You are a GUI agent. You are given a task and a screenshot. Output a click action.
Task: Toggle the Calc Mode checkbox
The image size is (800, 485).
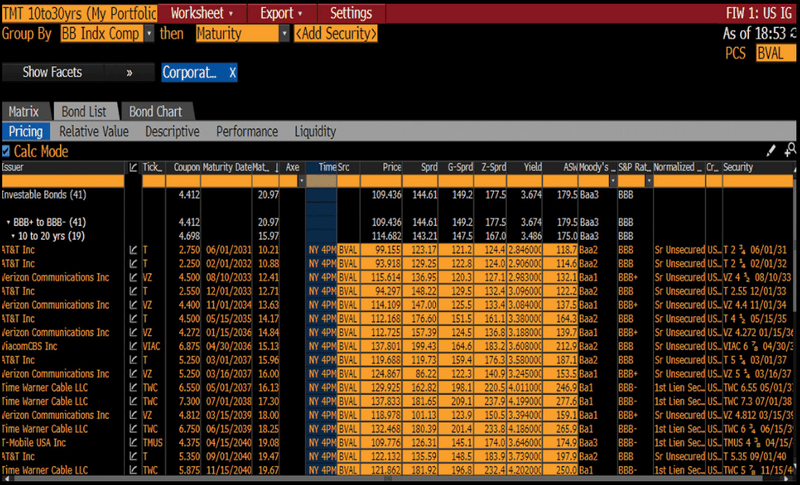[x=6, y=151]
